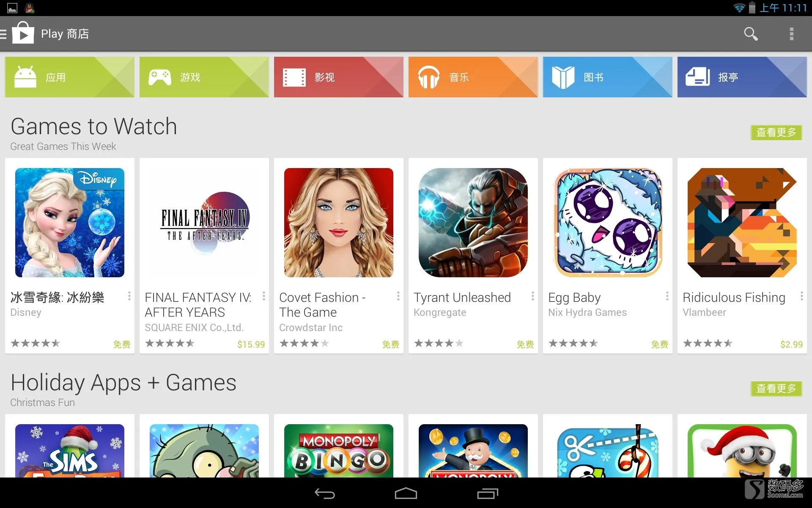Open the search magnifier in Play Store
This screenshot has width=812, height=508.
tap(751, 34)
